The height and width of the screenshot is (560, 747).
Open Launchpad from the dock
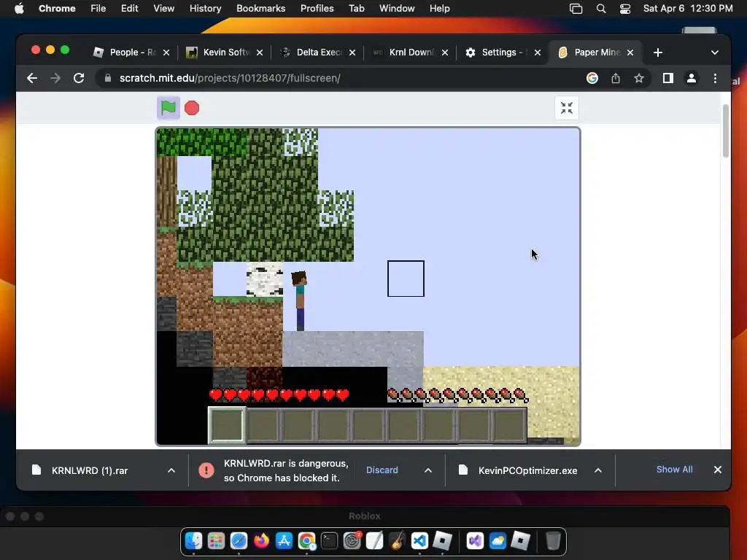pyautogui.click(x=216, y=541)
